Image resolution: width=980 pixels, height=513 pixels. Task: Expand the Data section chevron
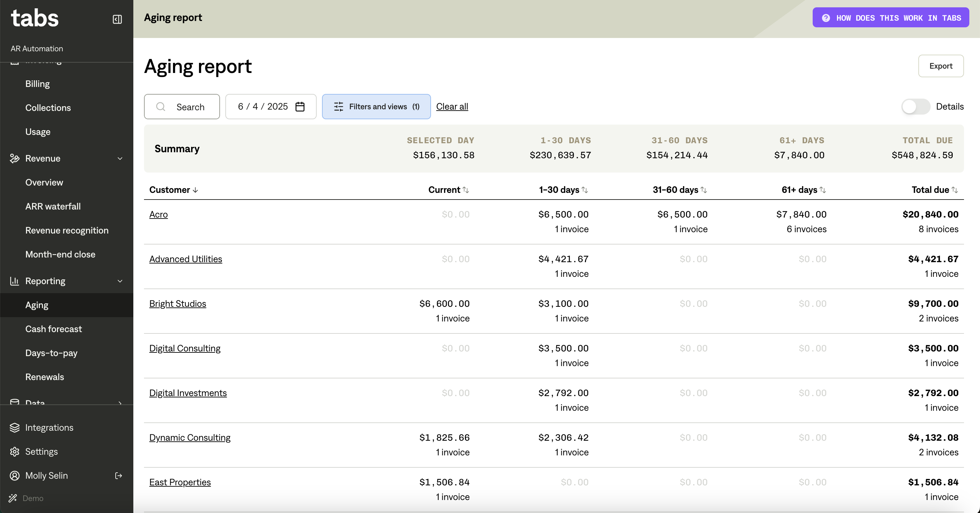pyautogui.click(x=120, y=403)
